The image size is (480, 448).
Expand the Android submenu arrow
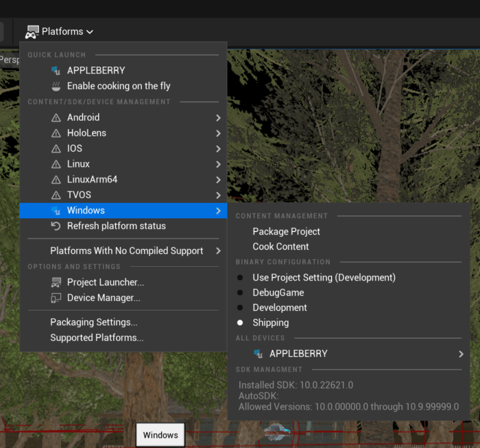[218, 118]
